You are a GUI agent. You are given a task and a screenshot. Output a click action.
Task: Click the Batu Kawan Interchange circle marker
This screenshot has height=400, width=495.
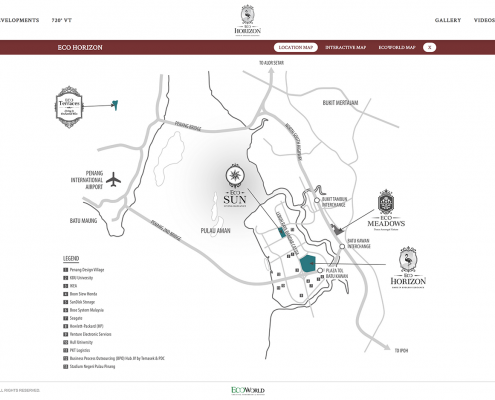click(x=342, y=246)
